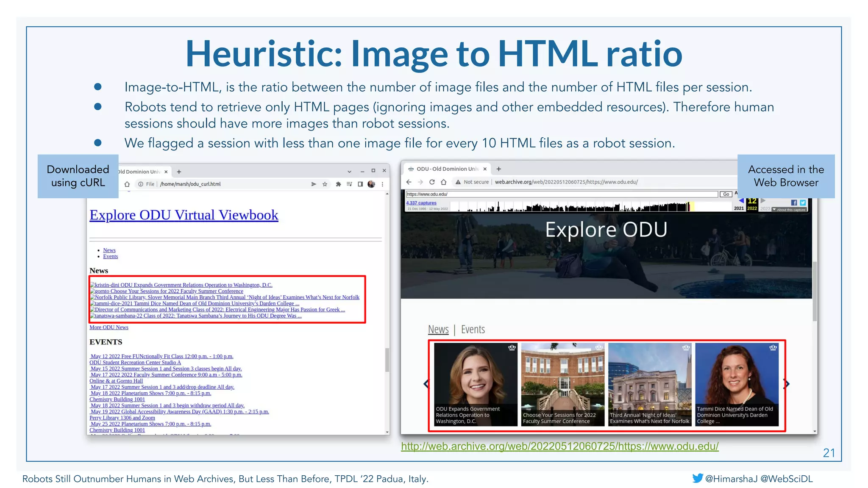The height and width of the screenshot is (488, 868).
Task: Open Third Annual 'Night of Ideas' thumbnail
Action: click(x=650, y=384)
